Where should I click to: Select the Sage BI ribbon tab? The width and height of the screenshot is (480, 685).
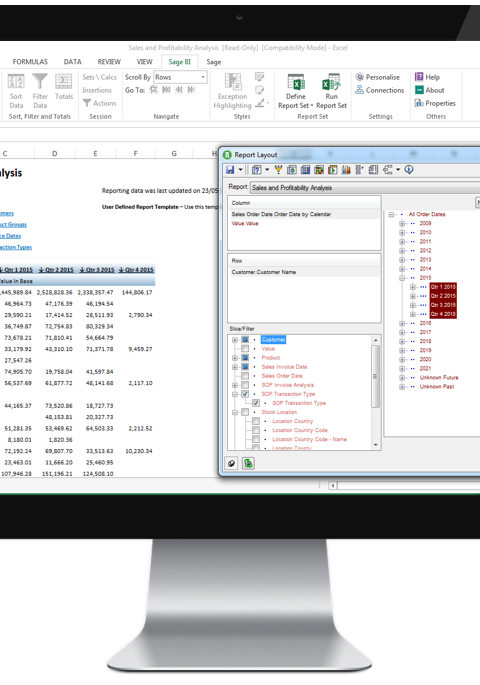[x=180, y=62]
